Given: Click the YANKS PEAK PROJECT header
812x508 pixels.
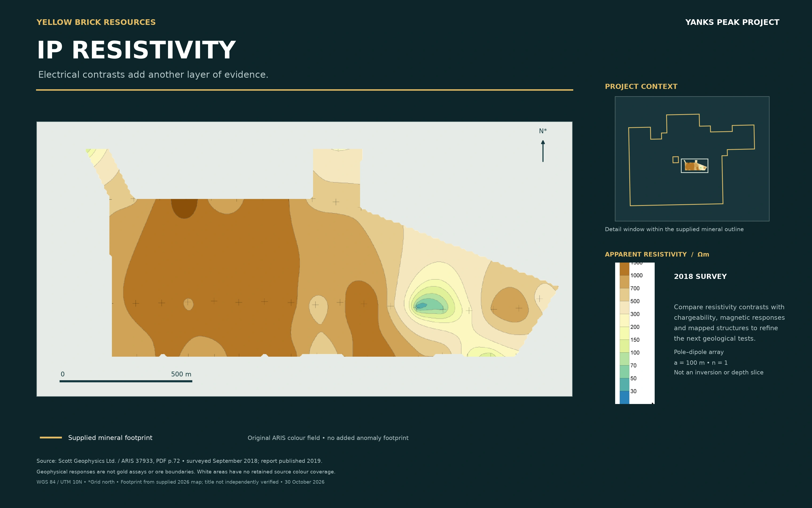Looking at the screenshot, I should click(x=732, y=22).
